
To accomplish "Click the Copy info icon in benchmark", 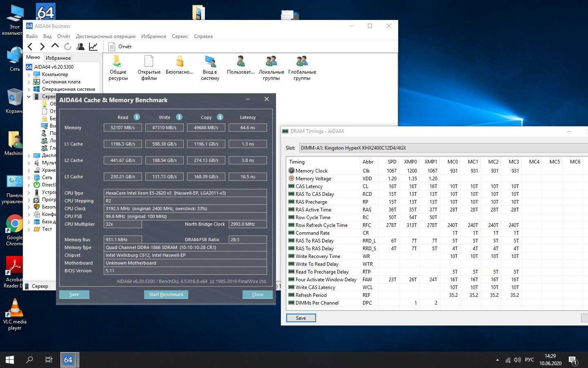I will tap(220, 117).
